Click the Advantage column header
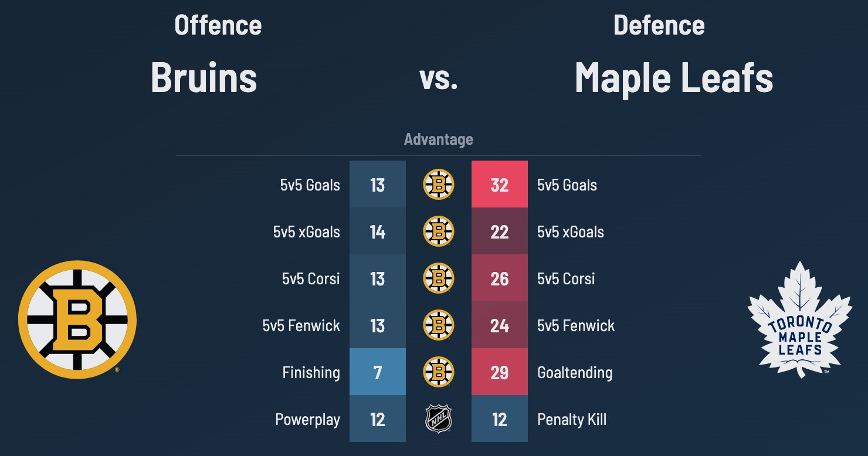868x456 pixels. tap(439, 139)
